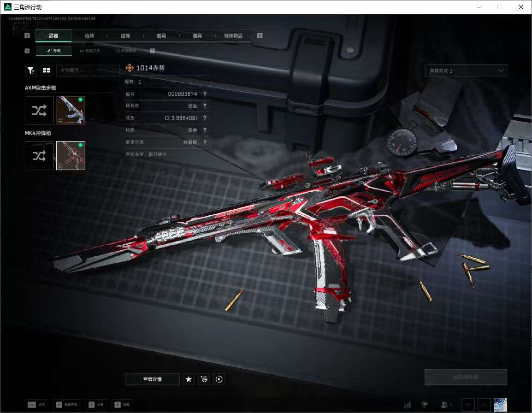Screen dimensions: 532x413
Task: Select the MK4冲锋枪 red skin thumbnail
Action: pyautogui.click(x=71, y=155)
